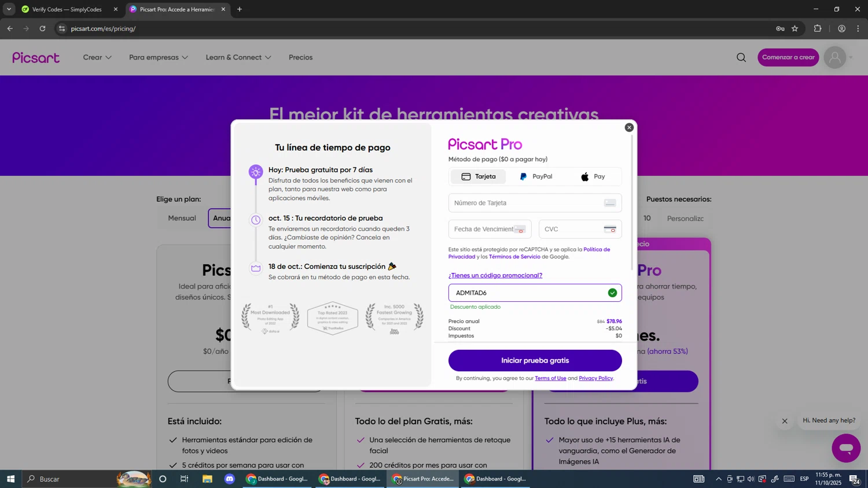Open Chrome profile icon
This screenshot has width=868, height=488.
point(841,28)
